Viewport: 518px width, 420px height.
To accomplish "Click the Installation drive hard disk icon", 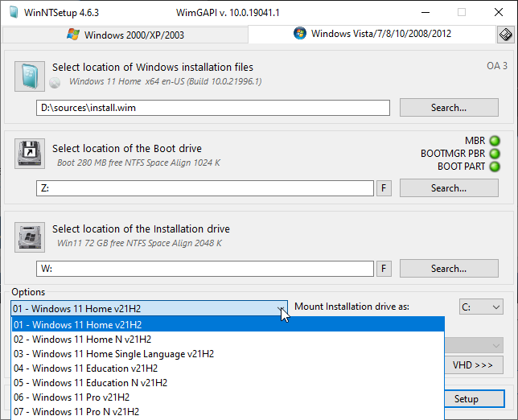I will pyautogui.click(x=30, y=237).
